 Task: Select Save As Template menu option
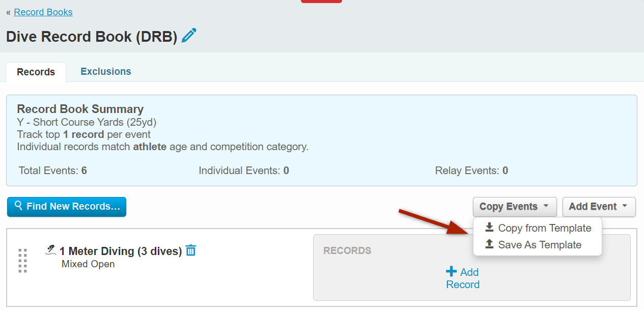pyautogui.click(x=539, y=245)
